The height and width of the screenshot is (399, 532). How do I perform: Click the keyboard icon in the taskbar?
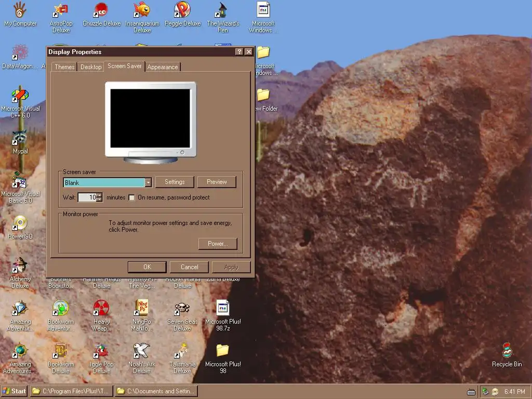[x=471, y=392]
